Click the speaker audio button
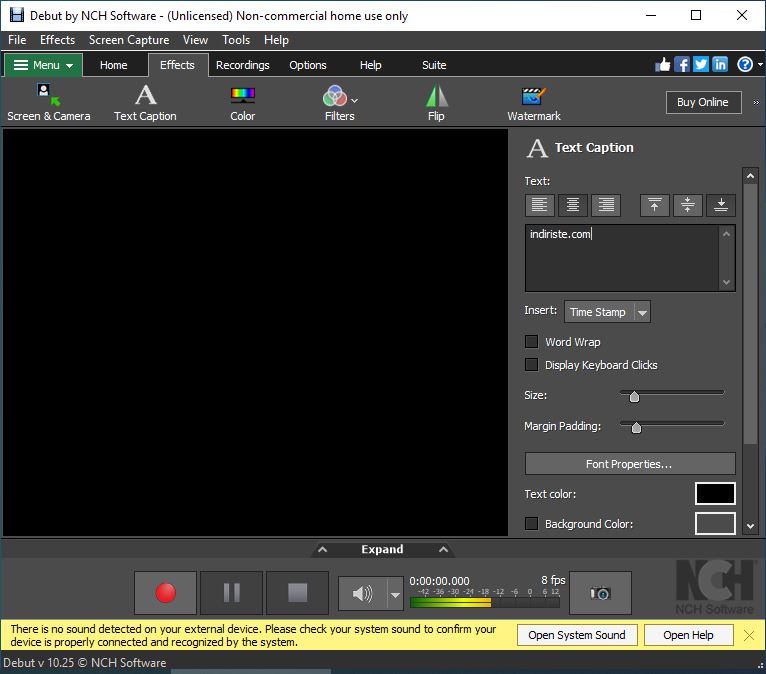This screenshot has height=674, width=766. (x=362, y=593)
